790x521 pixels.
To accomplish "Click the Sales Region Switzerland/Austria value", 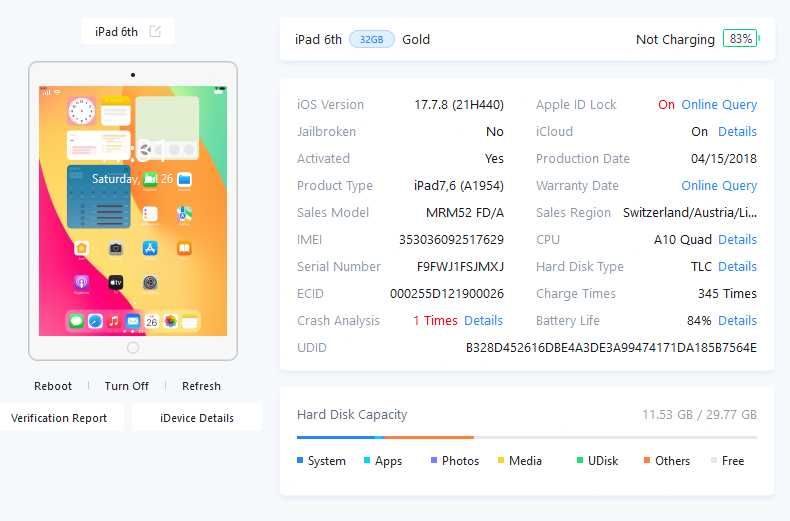I will tap(690, 213).
